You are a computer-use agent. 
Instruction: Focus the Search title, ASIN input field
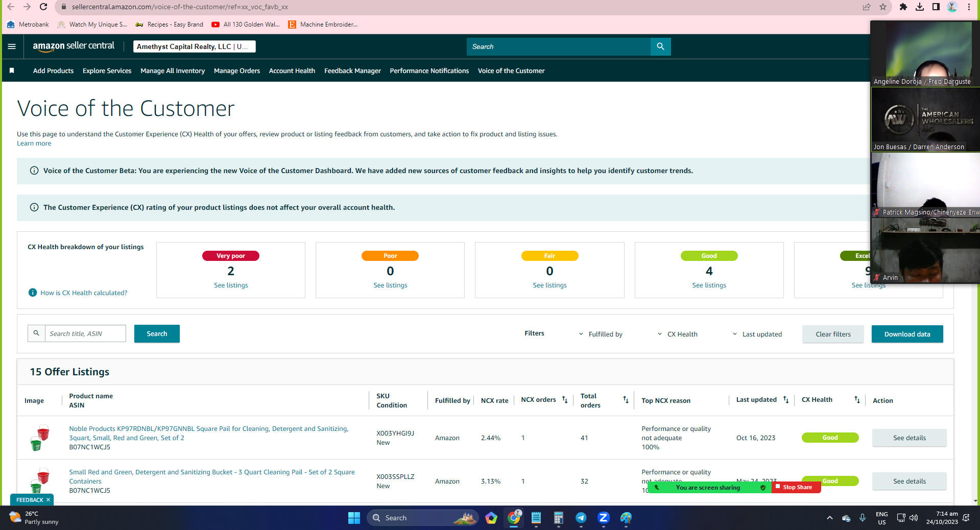[x=85, y=333]
